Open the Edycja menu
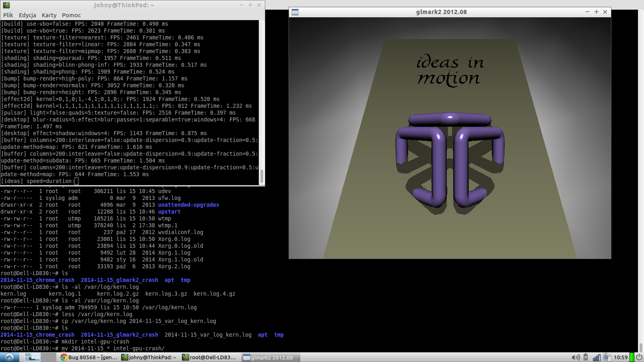The width and height of the screenshot is (644, 362). click(27, 15)
